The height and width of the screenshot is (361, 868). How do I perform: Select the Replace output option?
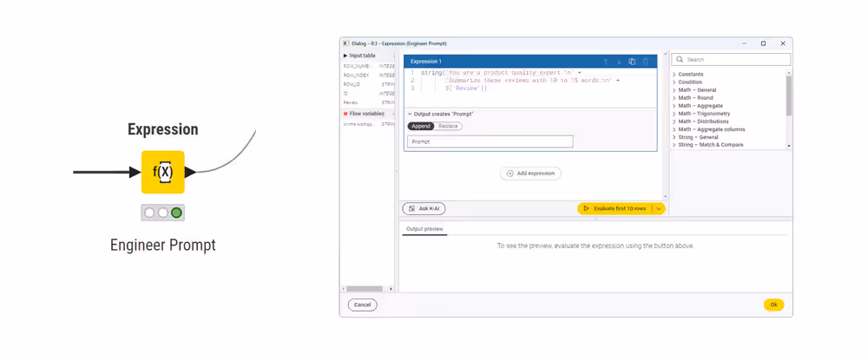click(x=448, y=127)
